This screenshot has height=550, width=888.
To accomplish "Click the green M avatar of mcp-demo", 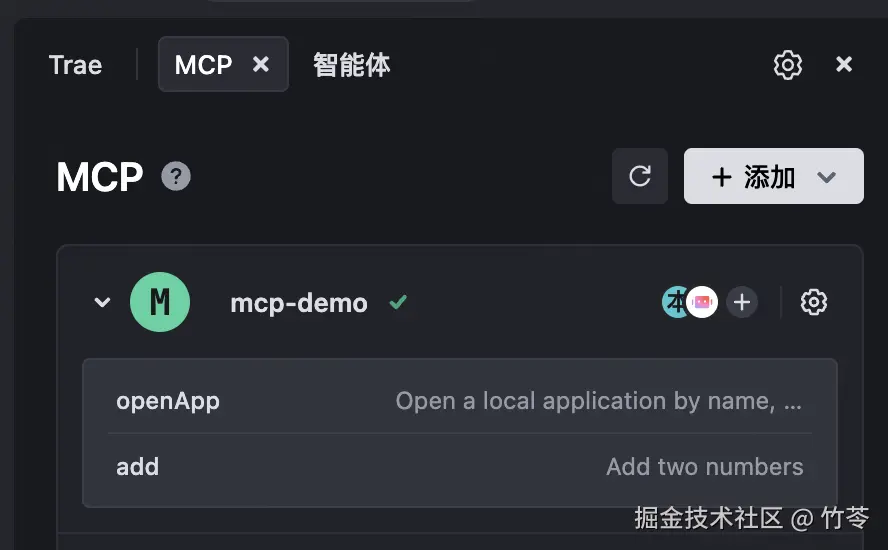I will (x=160, y=302).
